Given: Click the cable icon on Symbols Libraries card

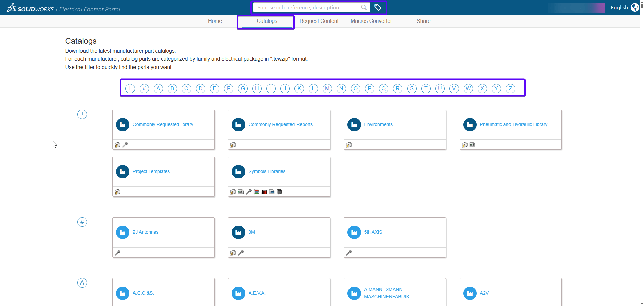Looking at the screenshot, I should pyautogui.click(x=257, y=192).
